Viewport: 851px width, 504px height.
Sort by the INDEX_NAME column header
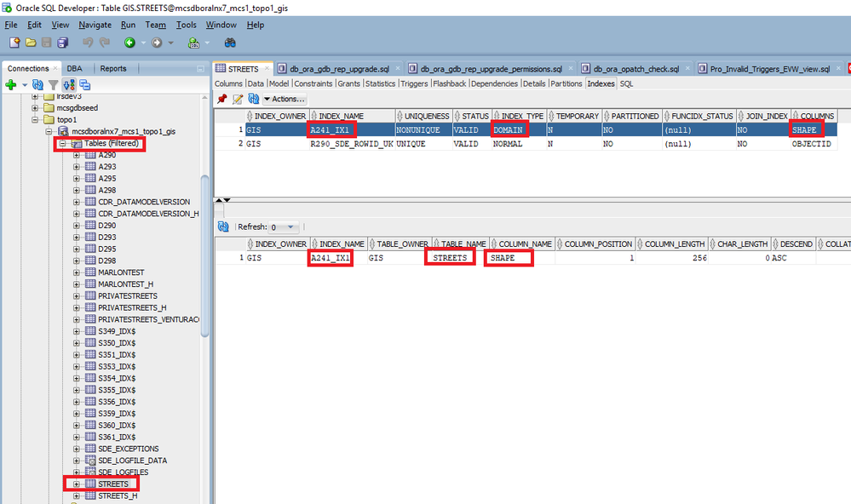341,116
